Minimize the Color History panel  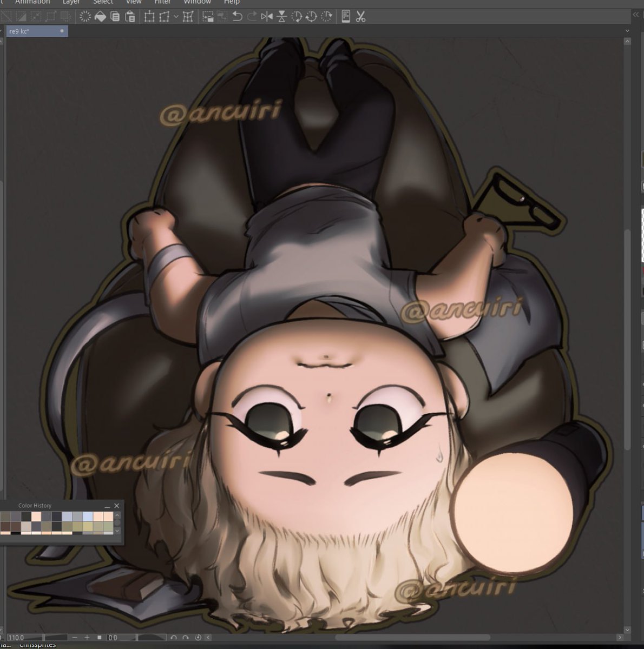[x=107, y=506]
